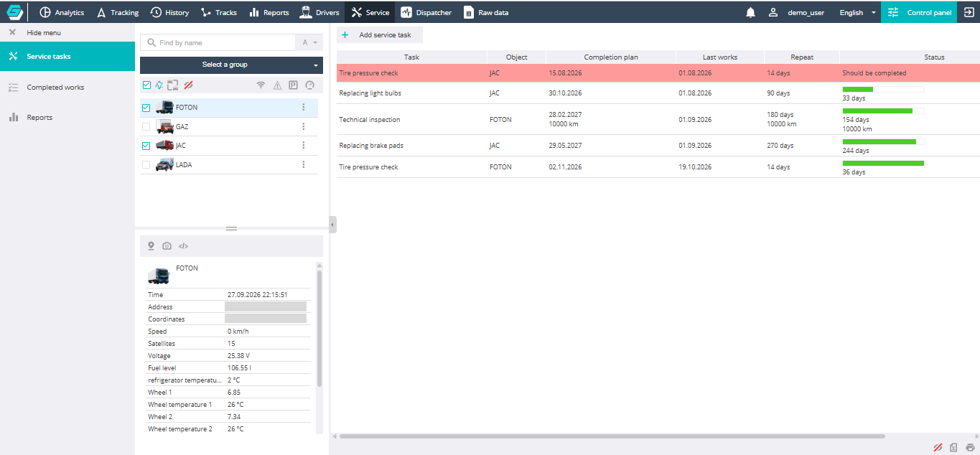The width and height of the screenshot is (980, 455).
Task: Click the vertical scrollbar in the FOTON details panel
Action: (x=319, y=329)
